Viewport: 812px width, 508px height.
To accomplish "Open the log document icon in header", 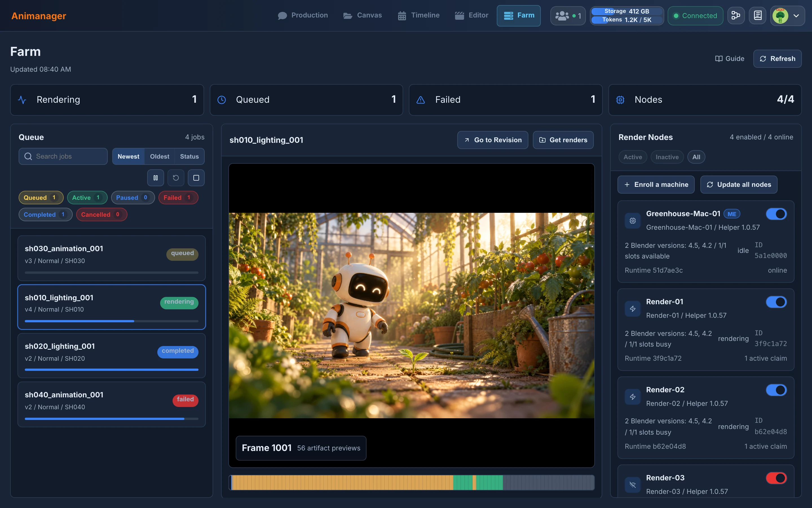I will coord(758,16).
